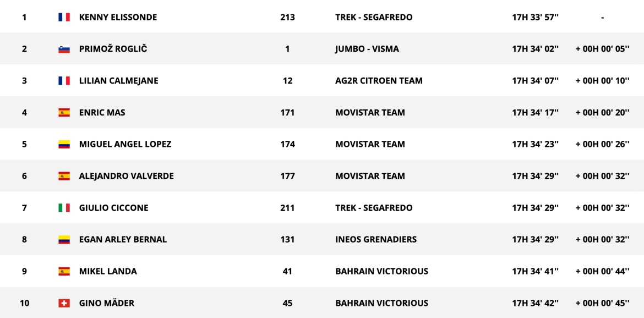Click the Swiss flag beside Gino Mäder
The image size is (644, 318).
[64, 303]
